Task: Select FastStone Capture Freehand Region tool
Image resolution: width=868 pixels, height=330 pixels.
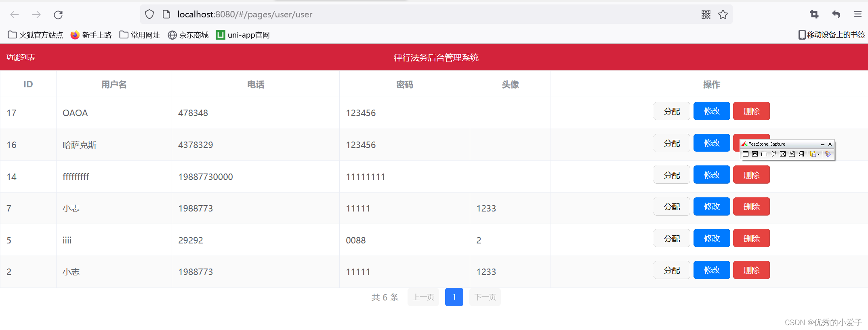Action: [773, 154]
